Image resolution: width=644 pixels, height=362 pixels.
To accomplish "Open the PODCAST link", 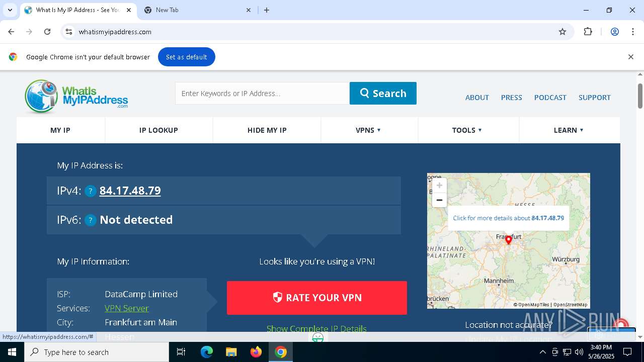I will point(550,98).
